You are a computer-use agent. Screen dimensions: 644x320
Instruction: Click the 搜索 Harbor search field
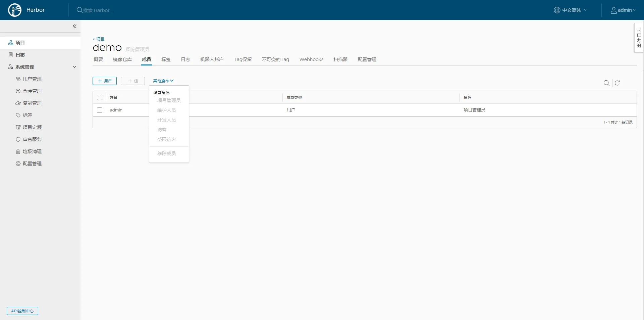[98, 10]
